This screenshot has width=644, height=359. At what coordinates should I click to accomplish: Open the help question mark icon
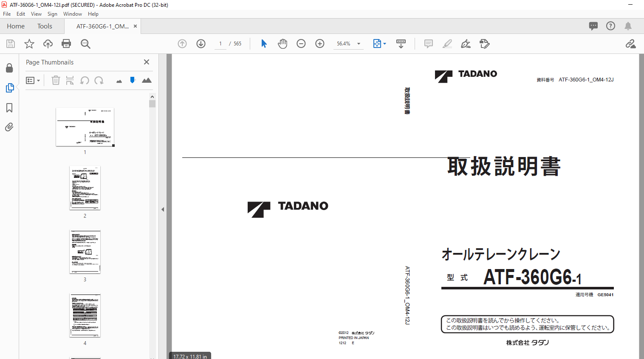[610, 26]
